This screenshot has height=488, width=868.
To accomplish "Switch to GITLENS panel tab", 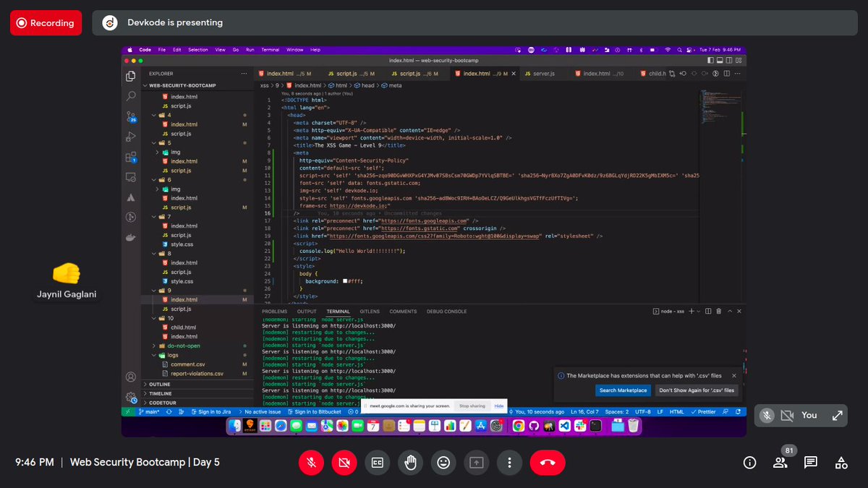I will (x=370, y=312).
